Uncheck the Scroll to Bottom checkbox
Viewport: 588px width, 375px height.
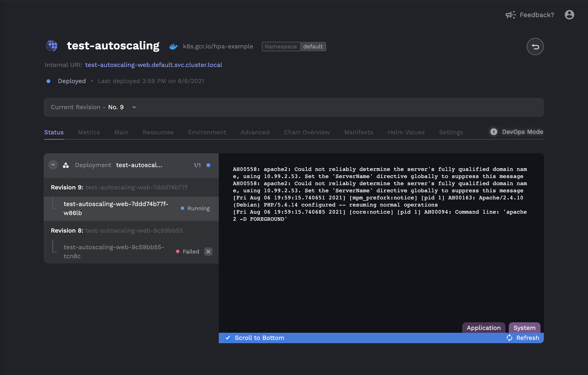(x=228, y=338)
